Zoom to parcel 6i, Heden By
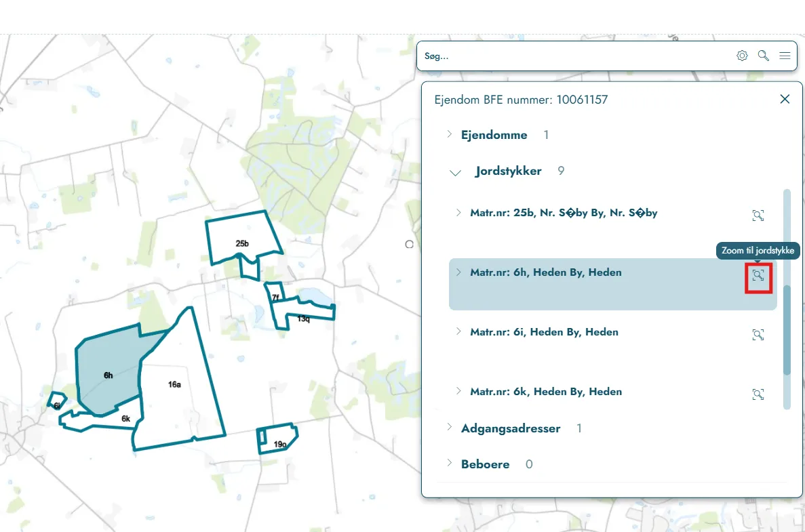805x532 pixels. pos(758,335)
